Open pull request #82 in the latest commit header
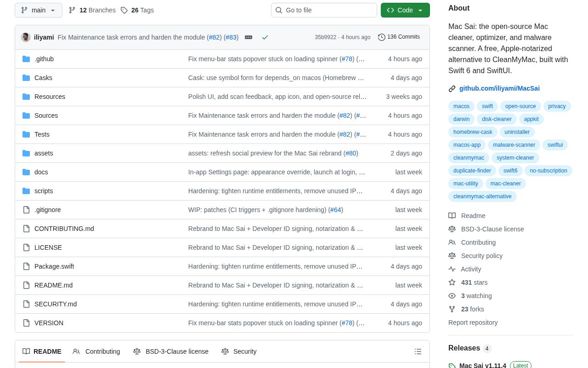 214,37
